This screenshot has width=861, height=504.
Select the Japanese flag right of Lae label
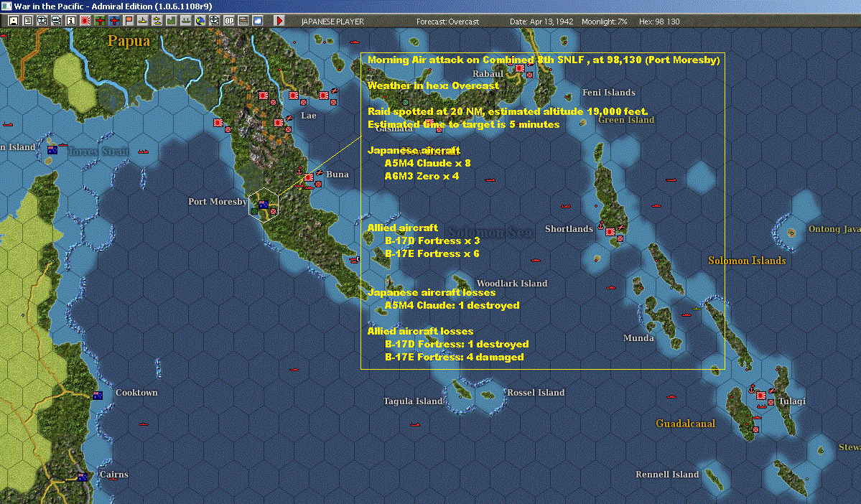(x=324, y=95)
